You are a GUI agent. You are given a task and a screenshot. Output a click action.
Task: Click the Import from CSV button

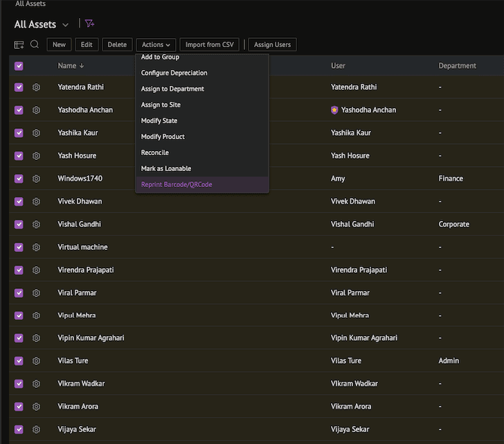(x=210, y=45)
